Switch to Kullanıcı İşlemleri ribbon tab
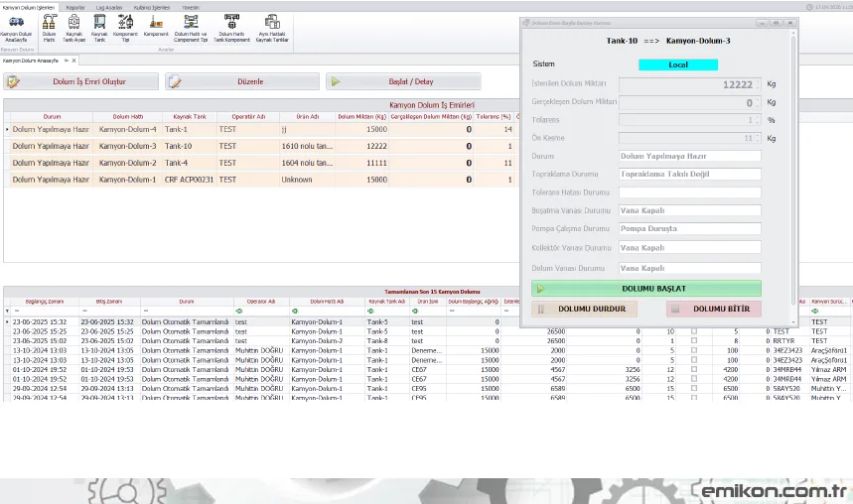 tap(152, 8)
